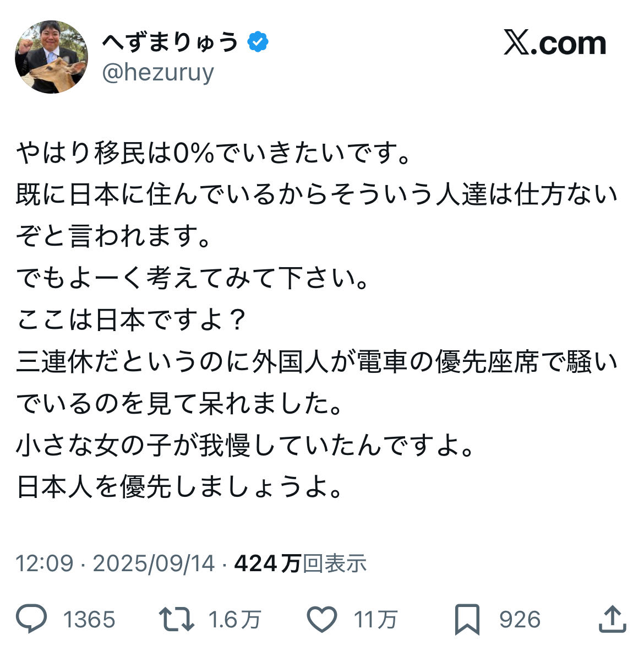Click the 12:09 post time

44,563
